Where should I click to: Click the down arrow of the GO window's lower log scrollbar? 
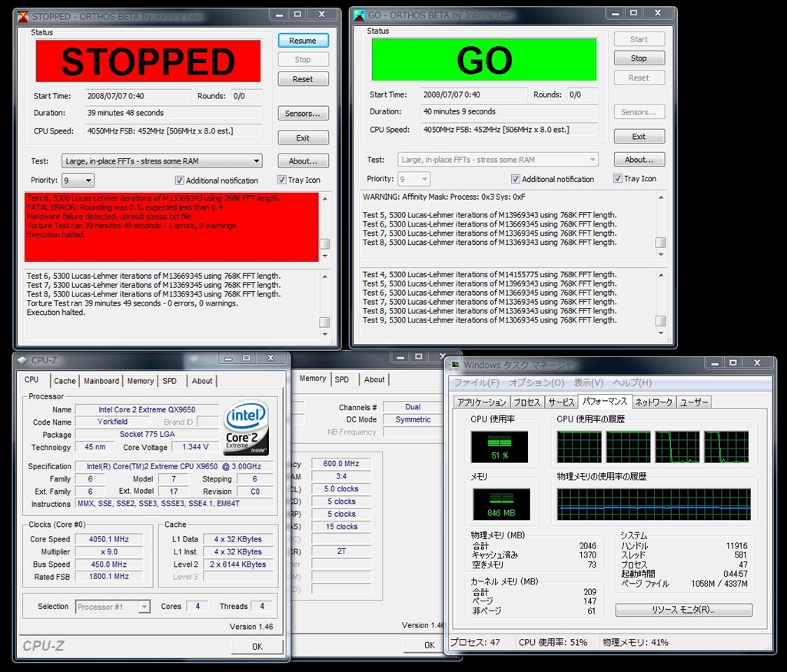[x=661, y=333]
